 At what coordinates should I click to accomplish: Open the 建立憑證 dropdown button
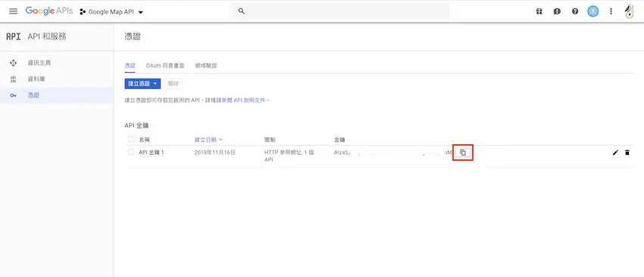(142, 83)
